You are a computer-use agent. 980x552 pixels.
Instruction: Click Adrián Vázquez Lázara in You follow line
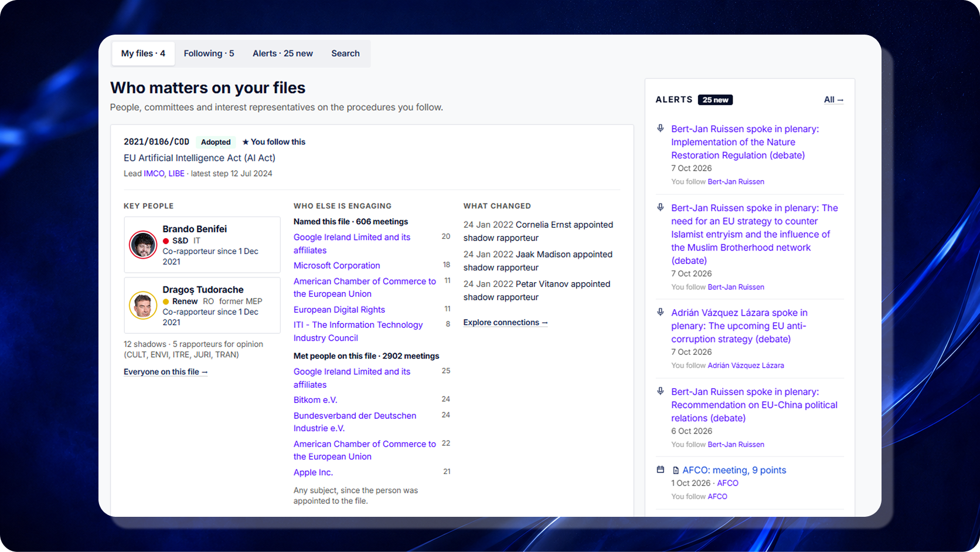[x=746, y=365]
